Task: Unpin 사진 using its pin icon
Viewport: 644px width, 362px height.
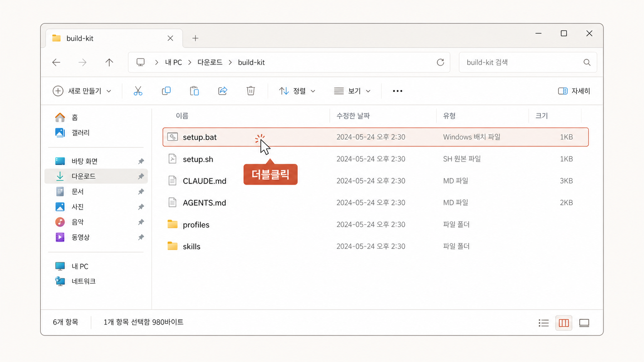Action: click(x=141, y=207)
